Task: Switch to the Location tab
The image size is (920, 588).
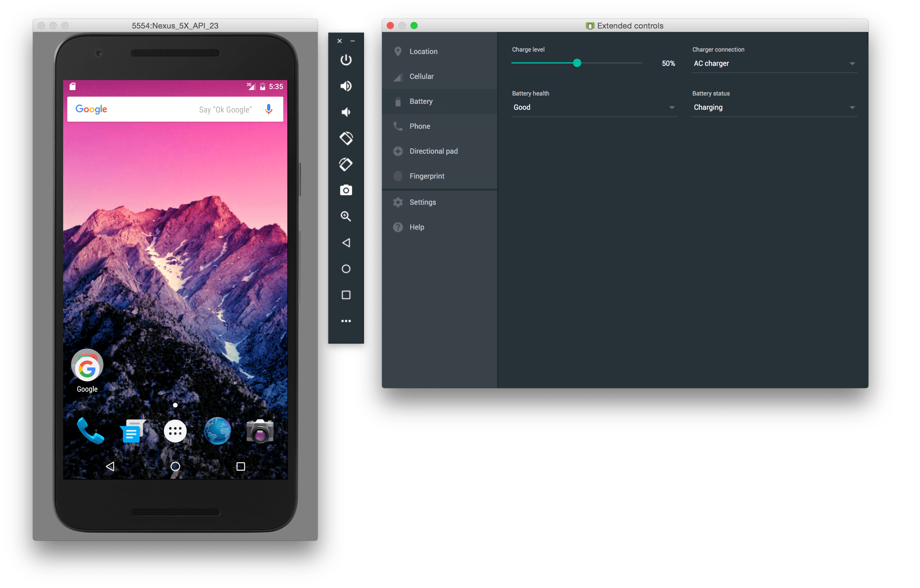Action: (423, 52)
